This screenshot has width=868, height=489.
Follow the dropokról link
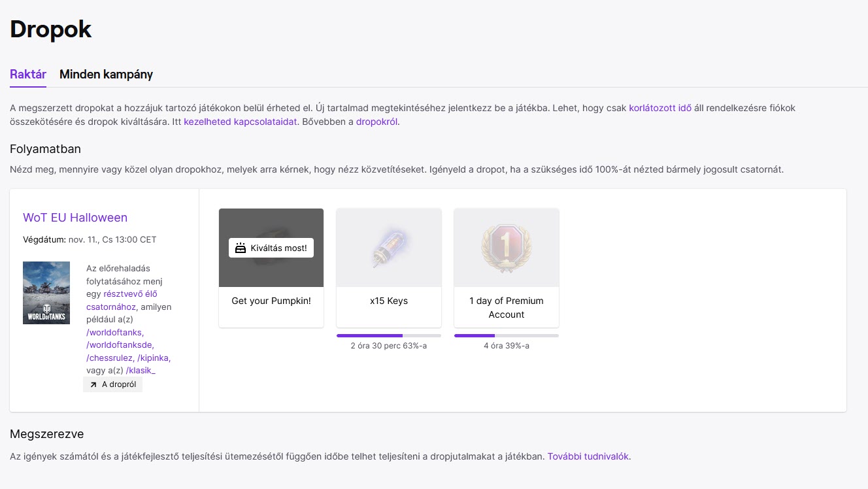376,122
